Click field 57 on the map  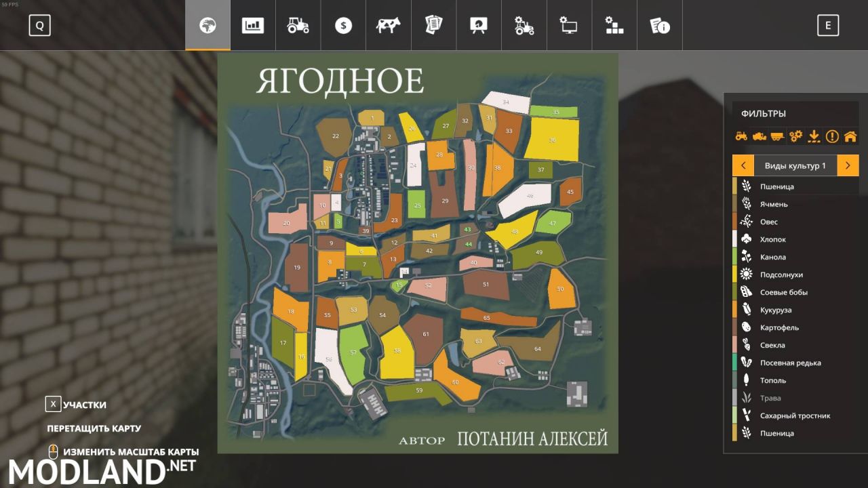click(353, 352)
